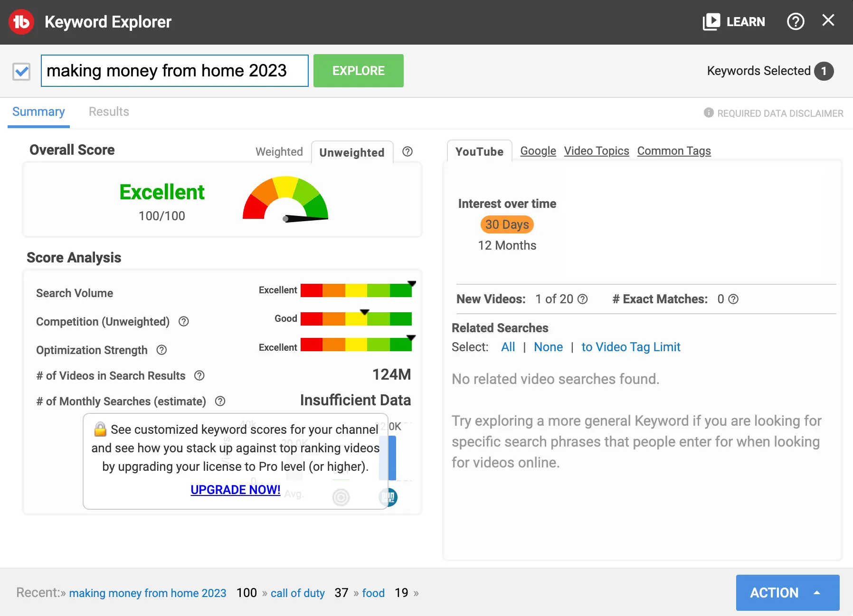853x616 pixels.
Task: Click the TubeBuddy logo icon
Action: [21, 22]
